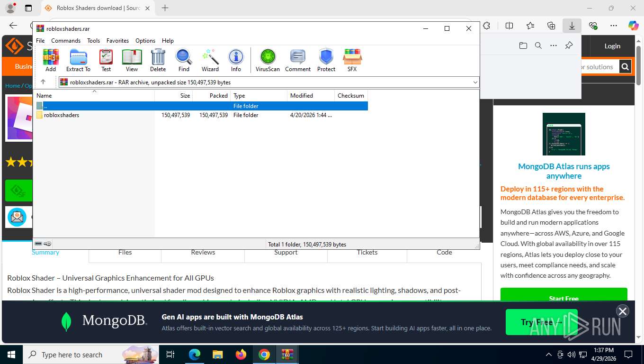Viewport: 644px width, 364px height.
Task: Open the Help menu in WinRAR
Action: [168, 41]
